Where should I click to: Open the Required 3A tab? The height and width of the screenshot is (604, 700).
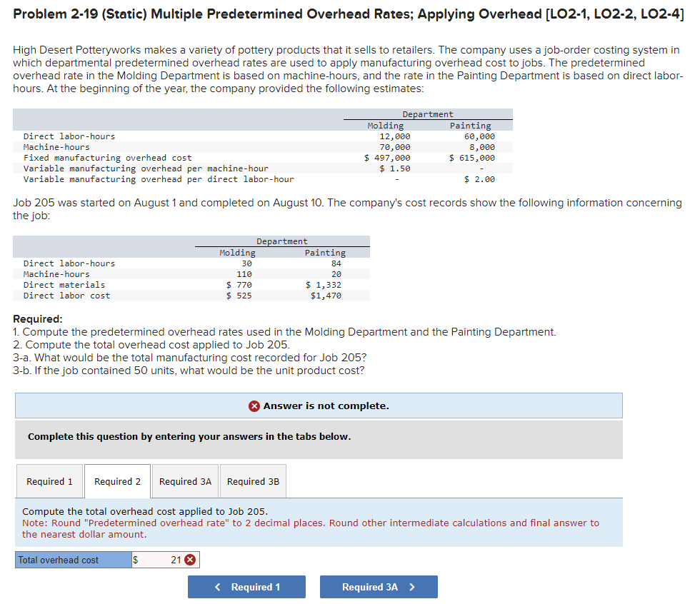[184, 480]
